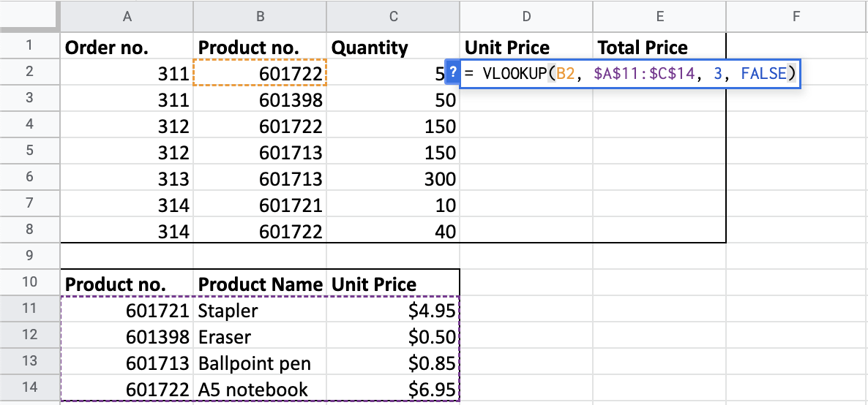
Task: Select row 9 header
Action: tap(29, 256)
